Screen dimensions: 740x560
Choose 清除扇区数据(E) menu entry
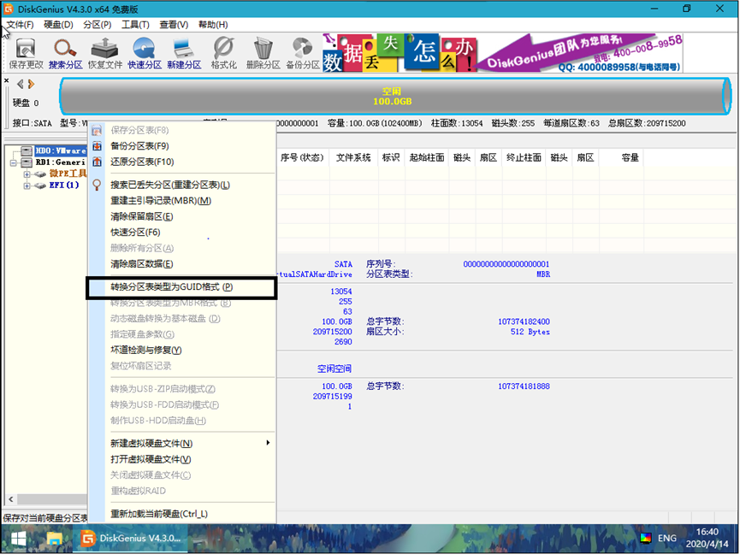click(x=181, y=263)
